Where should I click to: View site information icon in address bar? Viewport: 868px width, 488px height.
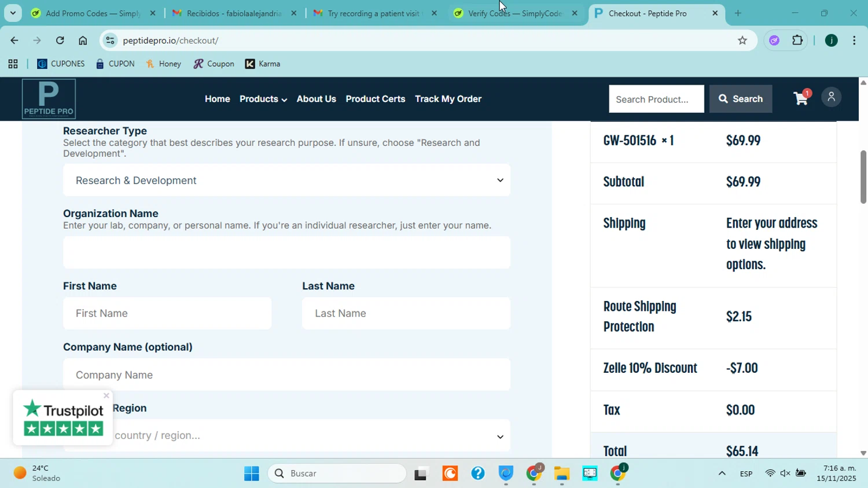[x=111, y=41]
